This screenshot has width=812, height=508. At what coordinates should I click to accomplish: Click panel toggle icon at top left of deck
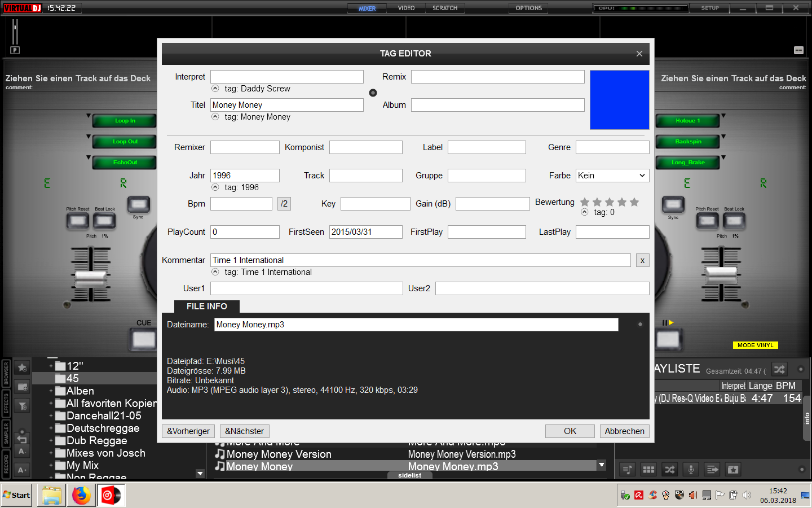(x=15, y=50)
